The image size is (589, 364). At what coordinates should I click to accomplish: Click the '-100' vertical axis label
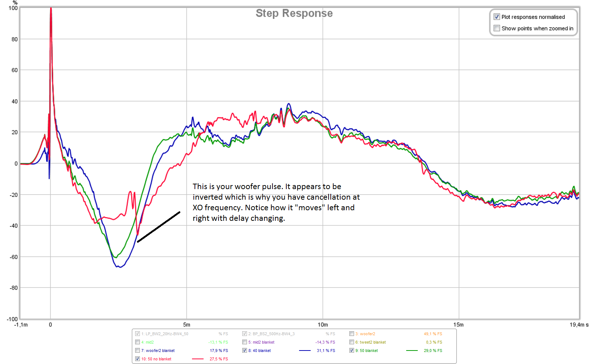[x=12, y=319]
